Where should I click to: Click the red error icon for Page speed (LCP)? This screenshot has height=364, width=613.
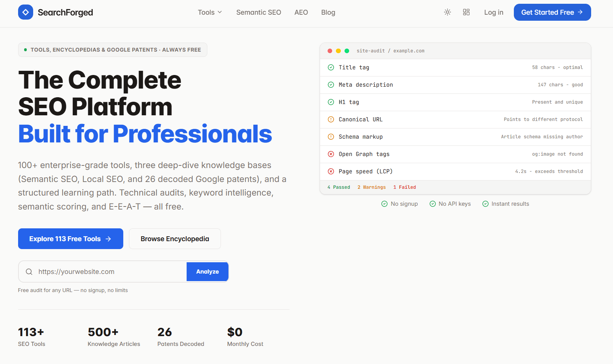click(331, 171)
